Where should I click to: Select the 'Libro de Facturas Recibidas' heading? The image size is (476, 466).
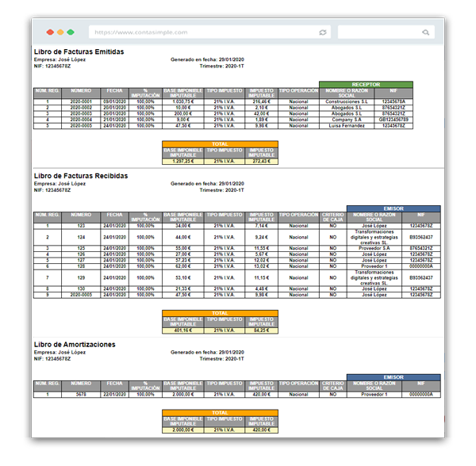pos(81,176)
